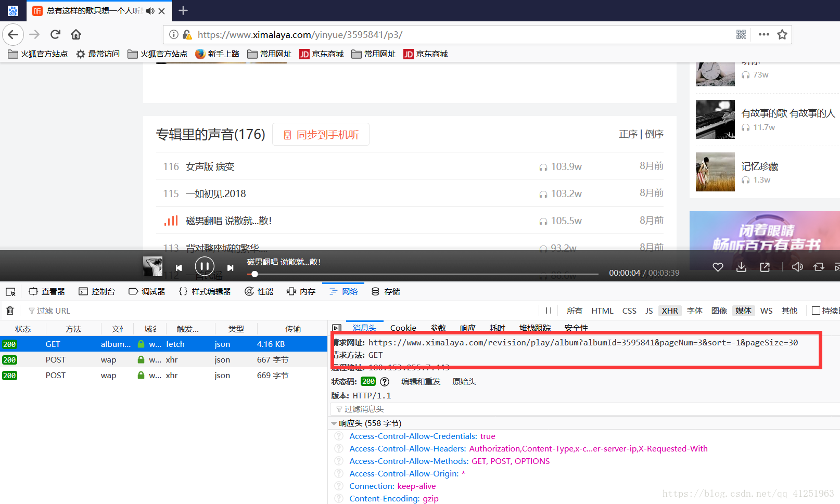Go back with the browser back arrow

click(x=13, y=34)
